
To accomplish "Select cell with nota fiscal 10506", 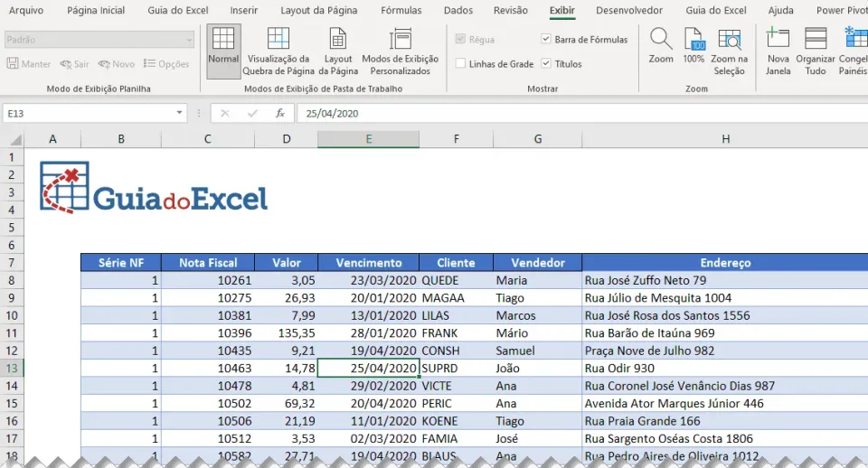I will (x=208, y=421).
